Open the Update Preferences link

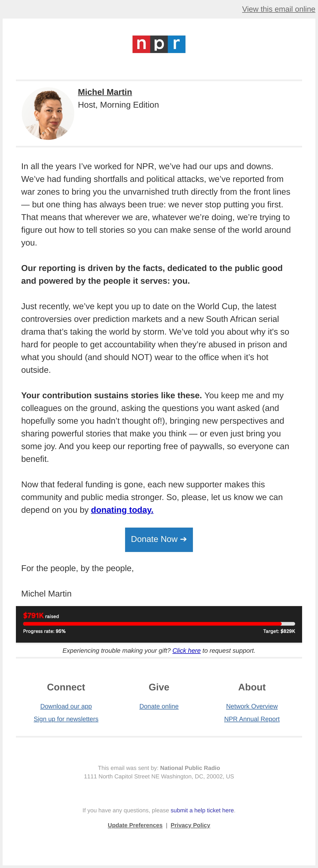click(135, 825)
